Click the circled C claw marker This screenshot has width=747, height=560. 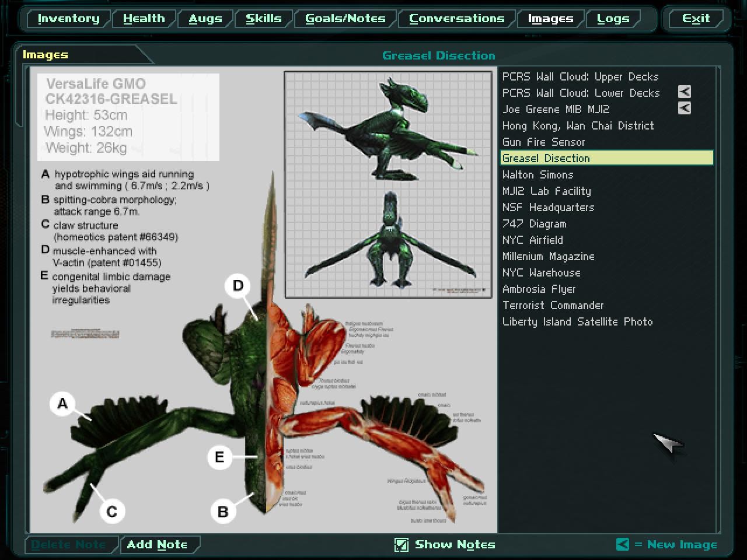pos(111,512)
